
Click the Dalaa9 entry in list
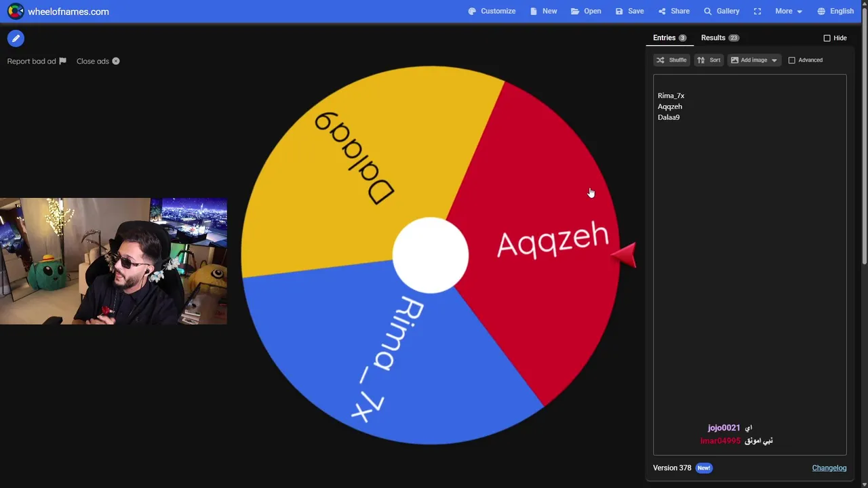pos(669,117)
